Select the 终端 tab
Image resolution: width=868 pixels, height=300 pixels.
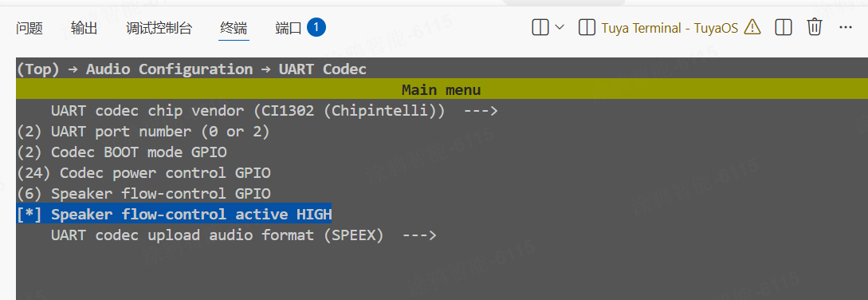pos(234,28)
